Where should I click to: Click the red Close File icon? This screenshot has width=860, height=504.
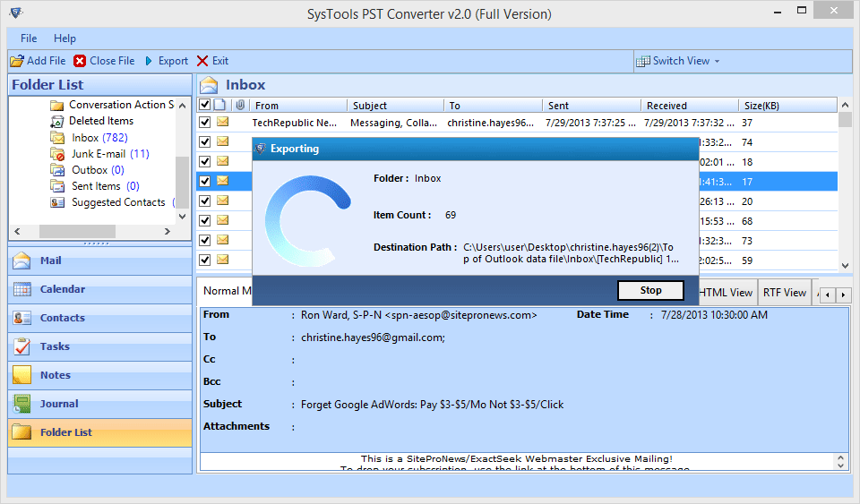click(80, 61)
